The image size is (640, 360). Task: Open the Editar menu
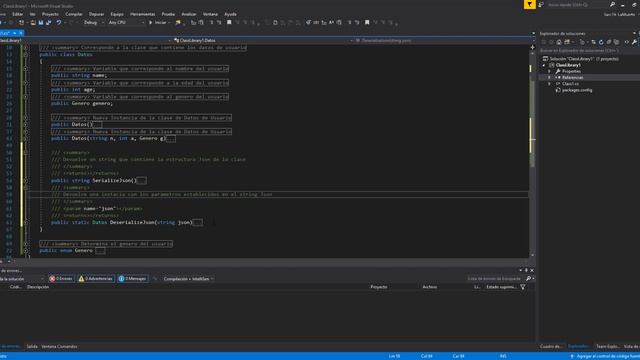click(x=18, y=14)
